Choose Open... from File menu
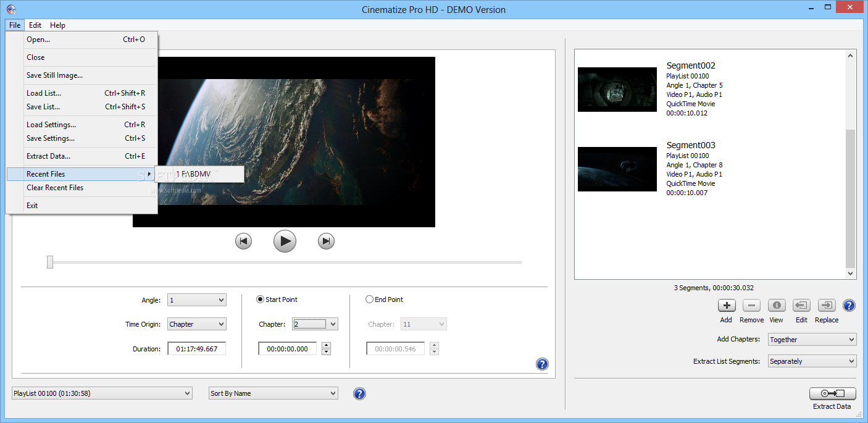The image size is (868, 423). click(x=81, y=40)
